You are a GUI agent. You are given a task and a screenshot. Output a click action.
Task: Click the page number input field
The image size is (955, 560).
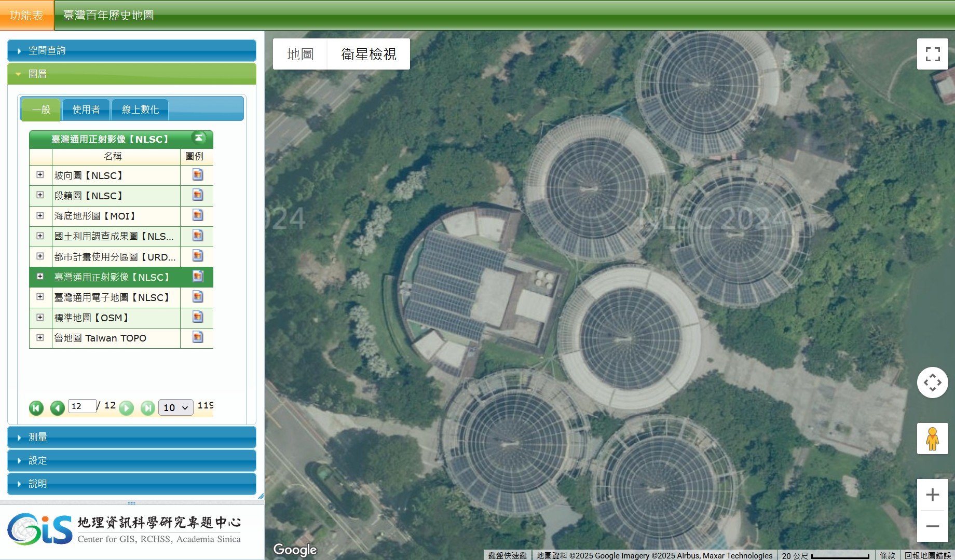pos(82,406)
